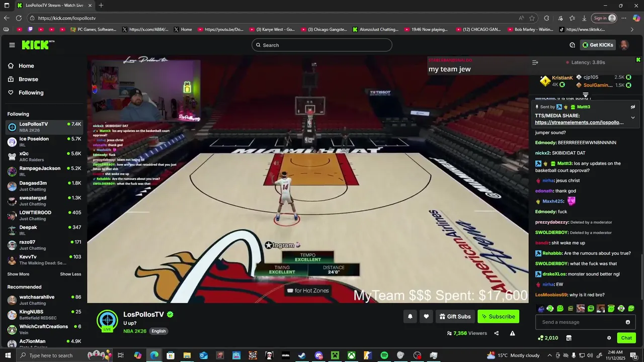Screen dimensions: 644x362
Task: Expand list with Show More
Action: pos(18,274)
